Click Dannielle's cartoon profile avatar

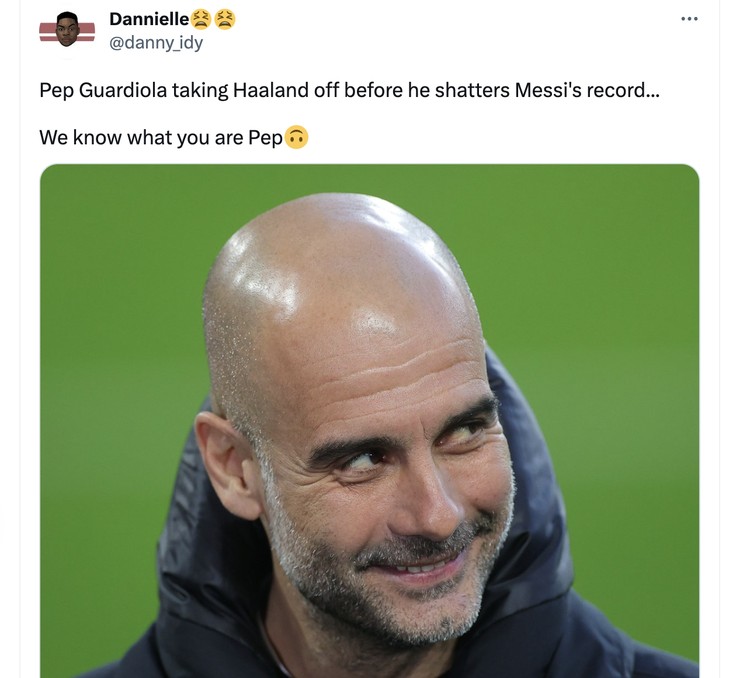[x=67, y=30]
